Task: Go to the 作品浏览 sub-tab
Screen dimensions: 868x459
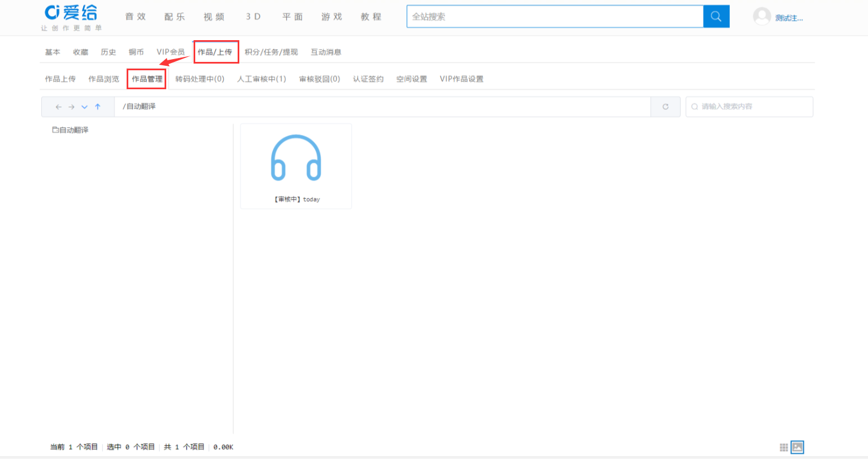Action: click(x=104, y=79)
